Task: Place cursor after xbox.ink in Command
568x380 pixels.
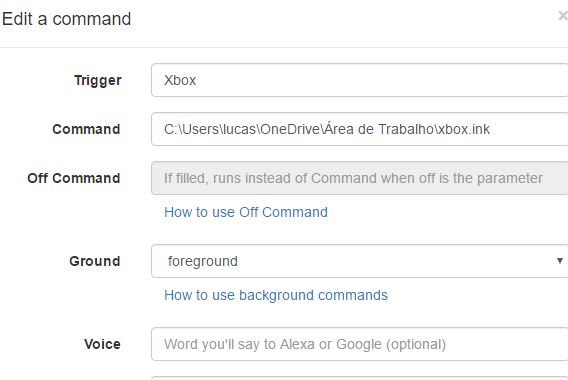Action: click(491, 129)
